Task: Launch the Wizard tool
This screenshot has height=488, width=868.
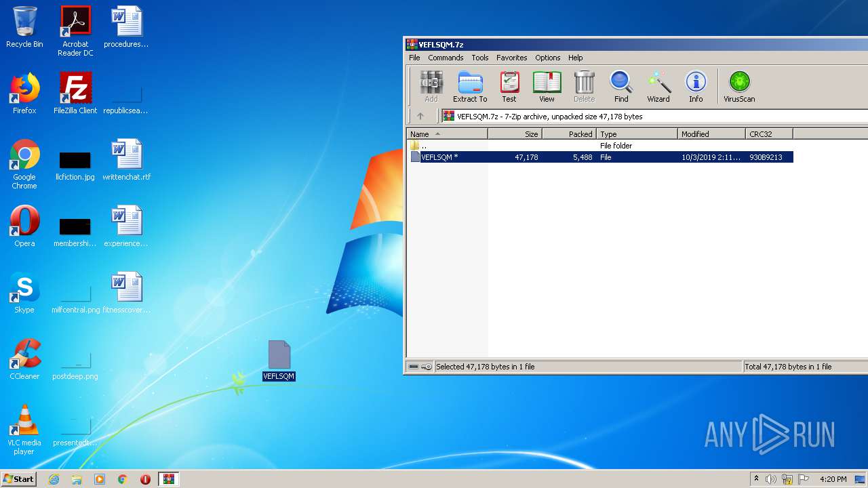Action: pos(658,87)
